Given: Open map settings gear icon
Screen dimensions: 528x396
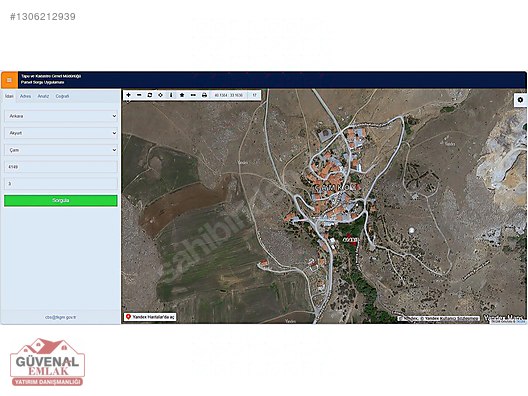Looking at the screenshot, I should [521, 100].
